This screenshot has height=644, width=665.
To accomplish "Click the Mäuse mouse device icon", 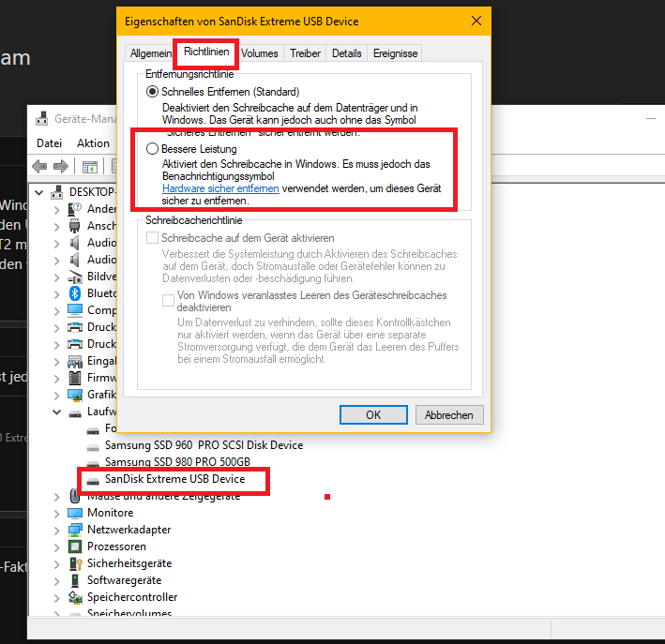I will click(75, 496).
